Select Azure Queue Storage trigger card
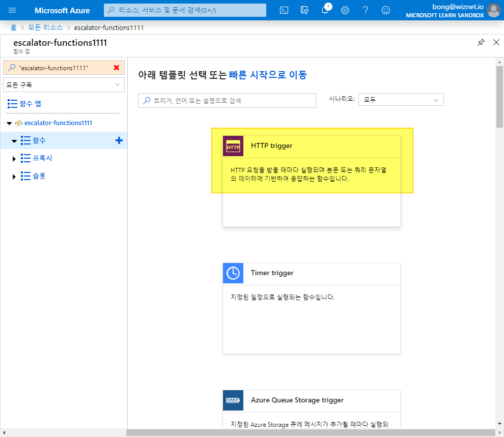Viewport: 504px width, 437px height. point(312,409)
